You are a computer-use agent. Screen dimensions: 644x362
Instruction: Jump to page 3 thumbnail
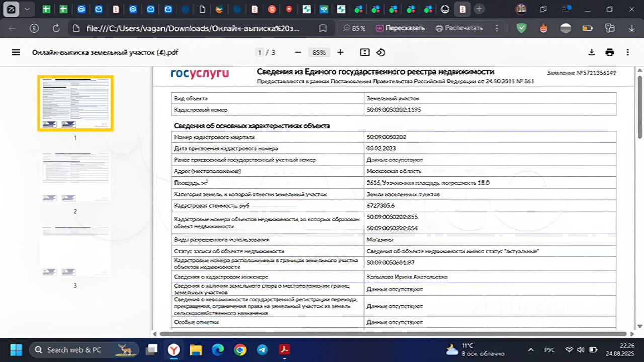[x=75, y=250]
